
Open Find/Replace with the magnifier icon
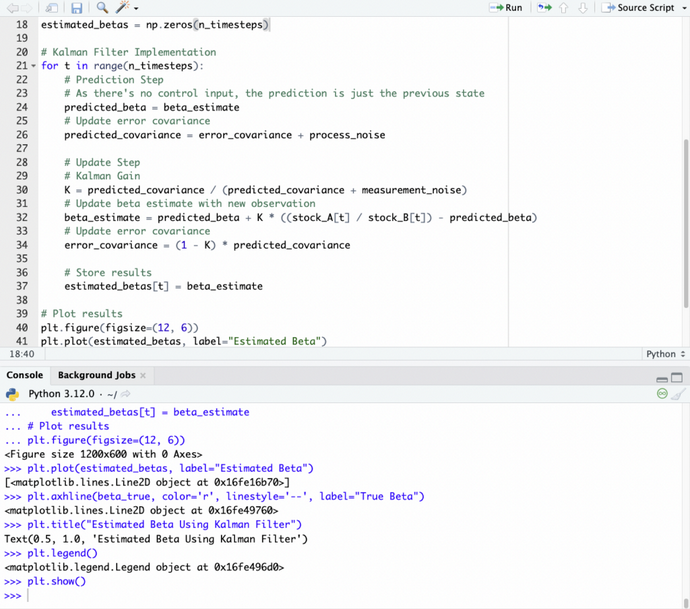(102, 8)
